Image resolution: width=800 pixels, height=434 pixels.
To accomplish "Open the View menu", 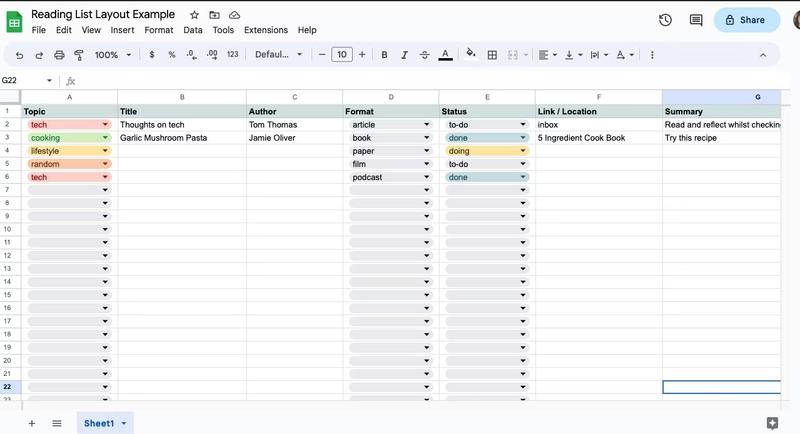I will pos(91,30).
